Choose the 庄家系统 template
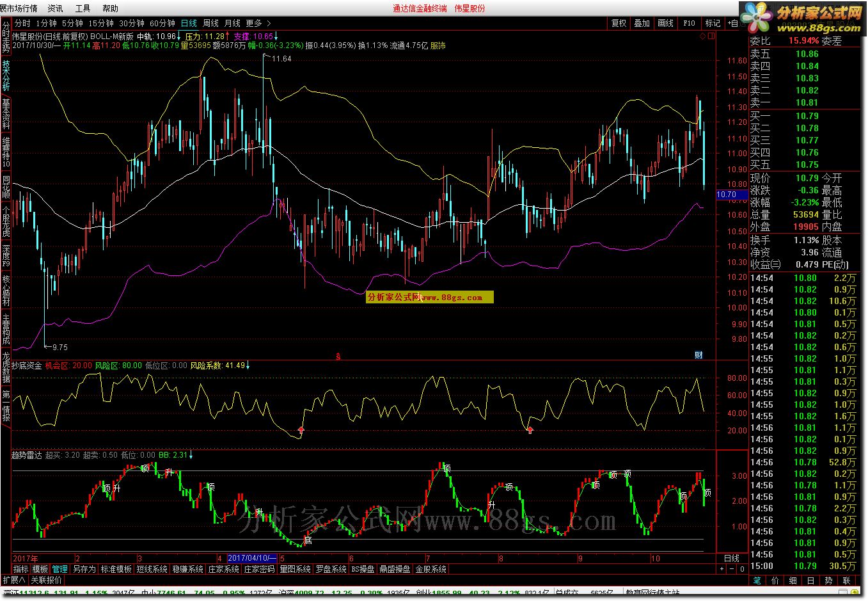 coord(223,569)
